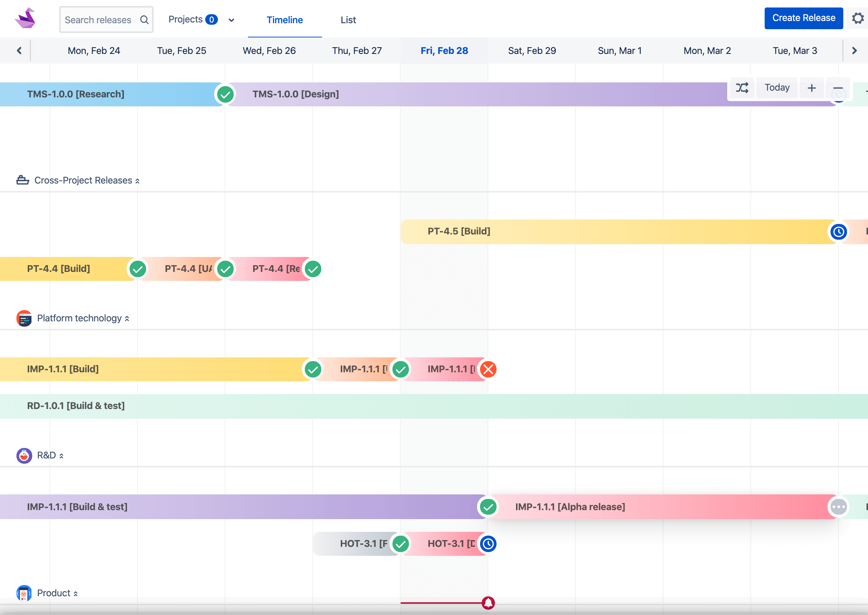Click the Create Release button
Viewport: 868px width, 615px height.
pos(804,18)
